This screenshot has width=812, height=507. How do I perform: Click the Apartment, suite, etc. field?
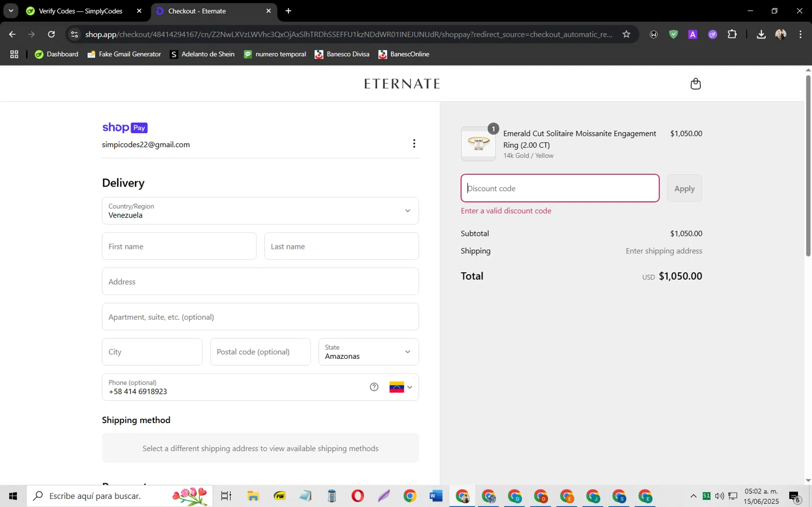pos(260,317)
